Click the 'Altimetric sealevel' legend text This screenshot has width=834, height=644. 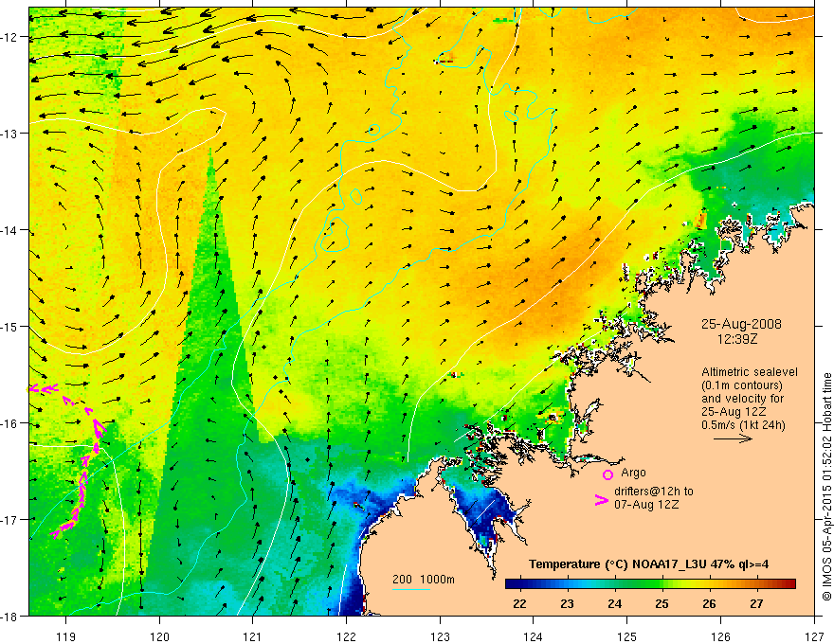pyautogui.click(x=750, y=372)
